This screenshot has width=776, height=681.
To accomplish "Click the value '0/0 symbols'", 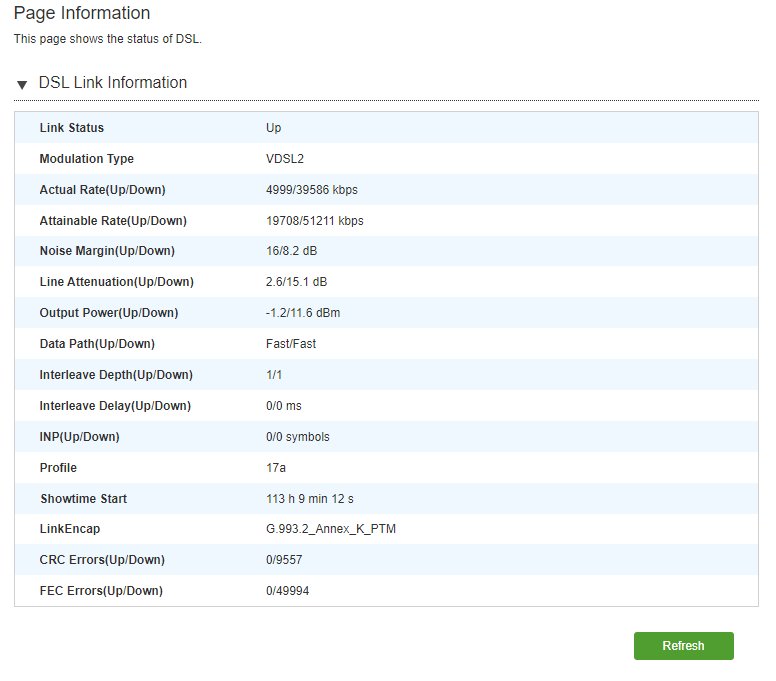I will click(297, 437).
